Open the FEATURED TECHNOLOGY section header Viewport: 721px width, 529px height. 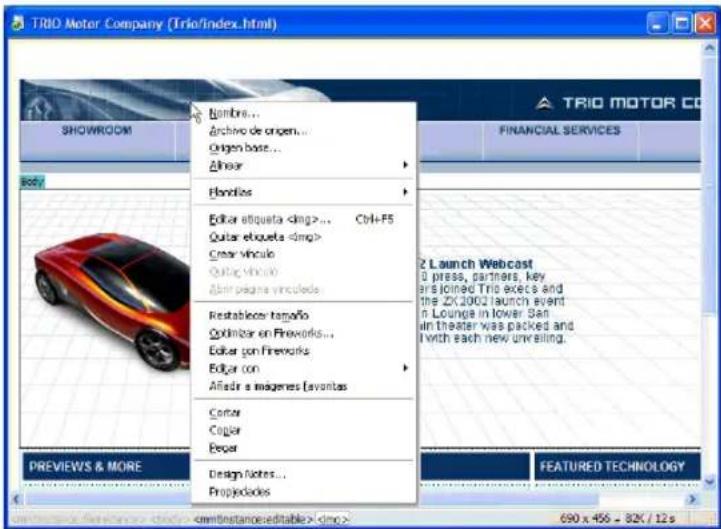point(612,466)
